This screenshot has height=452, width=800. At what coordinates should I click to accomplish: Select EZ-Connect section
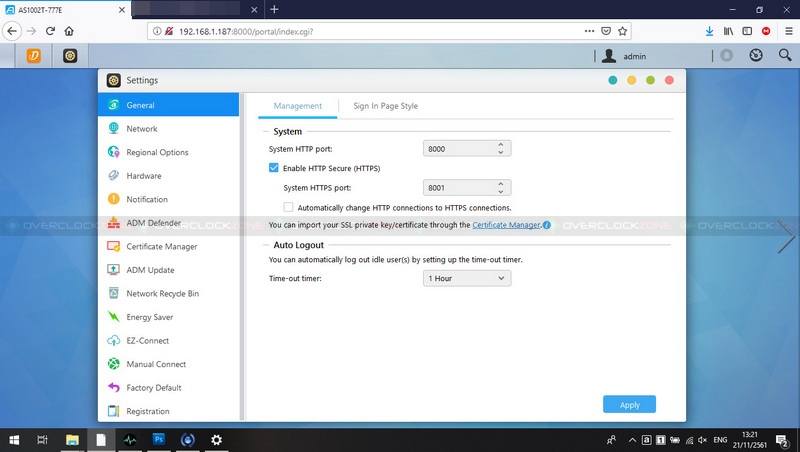point(168,340)
